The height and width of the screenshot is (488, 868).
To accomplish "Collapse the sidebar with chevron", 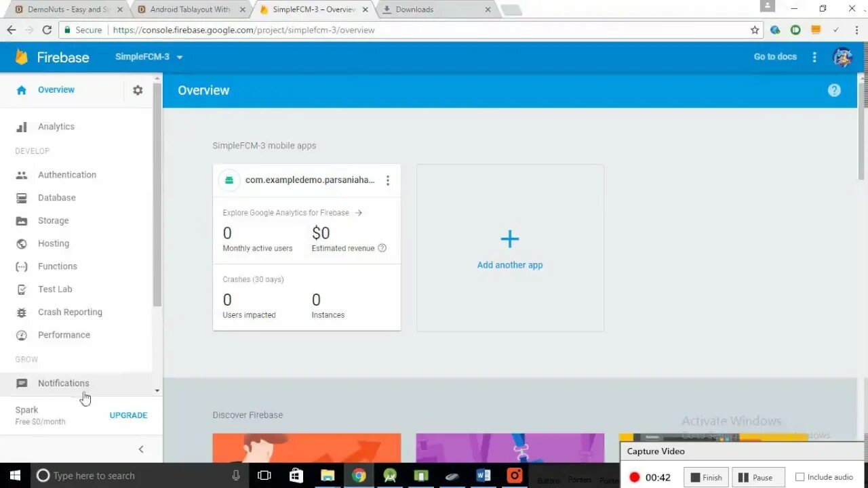I will (x=141, y=449).
